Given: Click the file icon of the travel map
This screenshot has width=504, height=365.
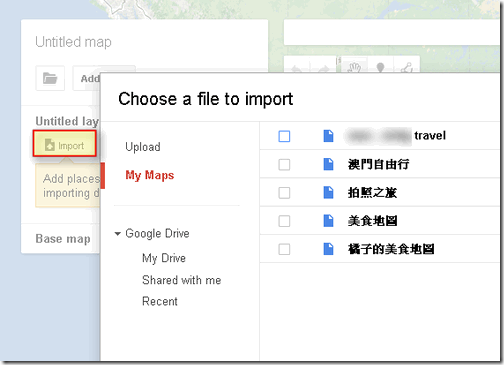Looking at the screenshot, I should tap(328, 136).
